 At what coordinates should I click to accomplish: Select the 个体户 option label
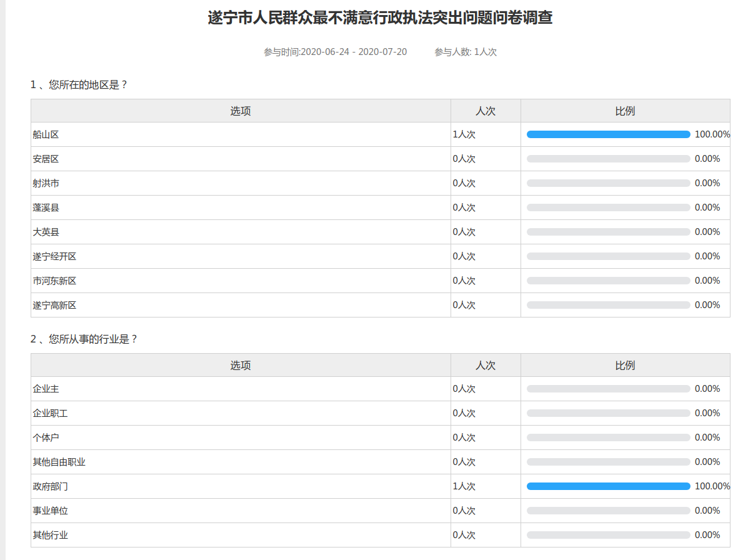pos(46,437)
